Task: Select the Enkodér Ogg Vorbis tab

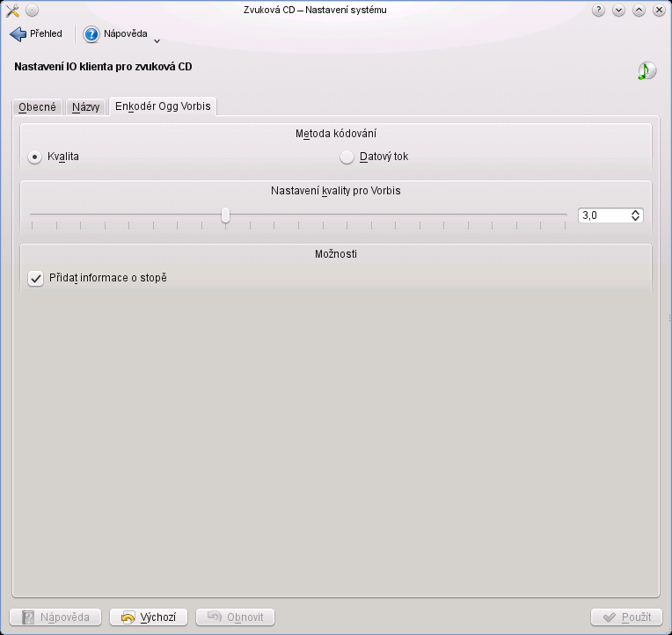Action: pos(163,106)
